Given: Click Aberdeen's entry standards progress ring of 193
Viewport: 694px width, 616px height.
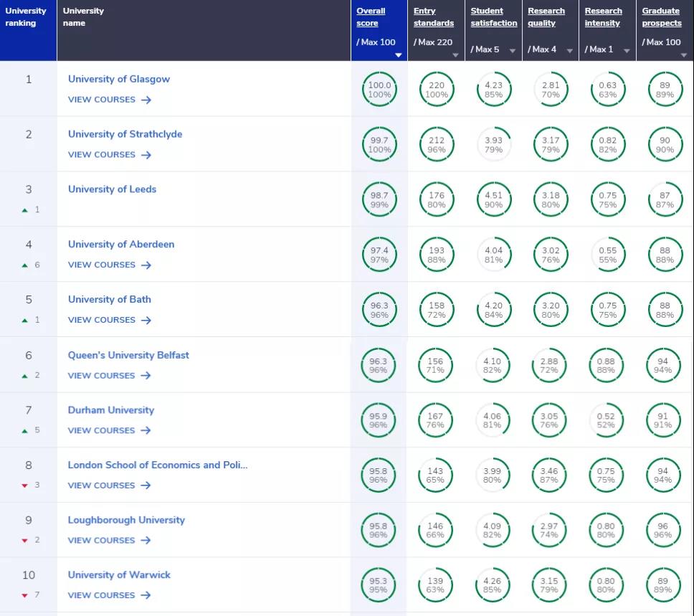Looking at the screenshot, I should pos(436,255).
